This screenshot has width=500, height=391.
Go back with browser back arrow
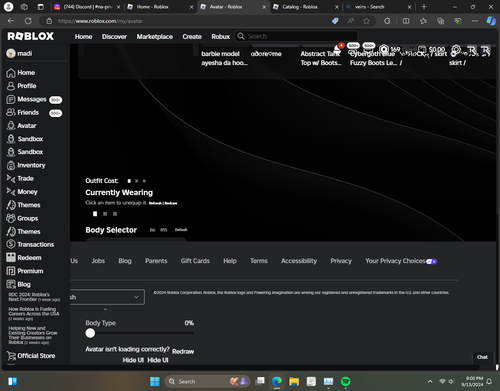click(11, 21)
